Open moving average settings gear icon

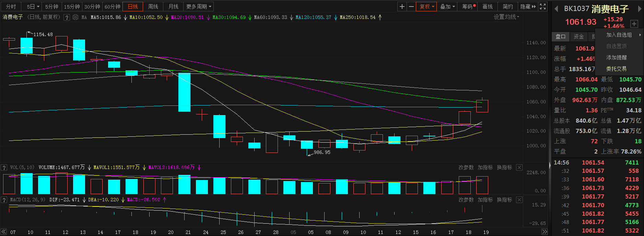pyautogui.click(x=75, y=17)
